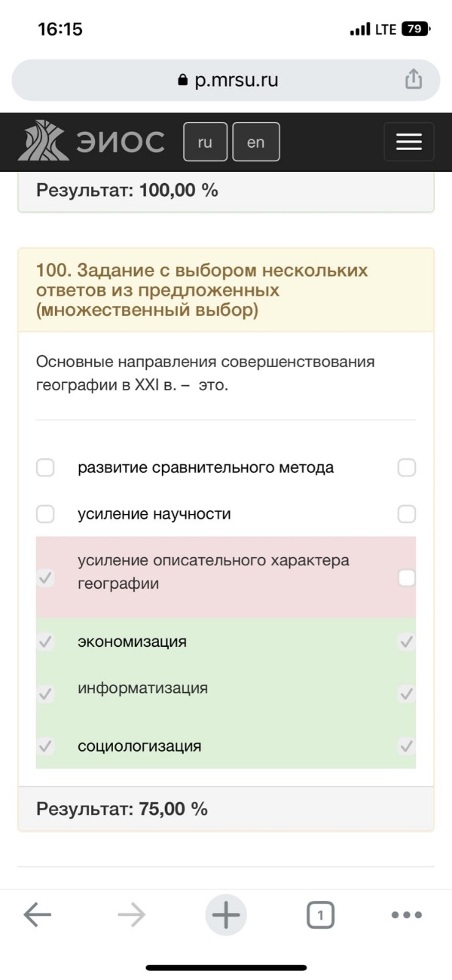
Task: Tap the lock icon beside p.mrsu.ru
Action: pos(182,80)
